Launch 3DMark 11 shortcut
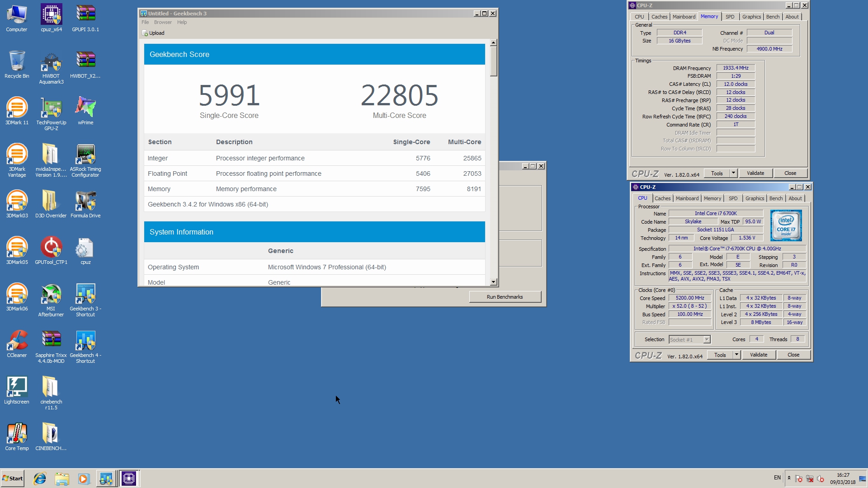The height and width of the screenshot is (488, 868). point(17,111)
